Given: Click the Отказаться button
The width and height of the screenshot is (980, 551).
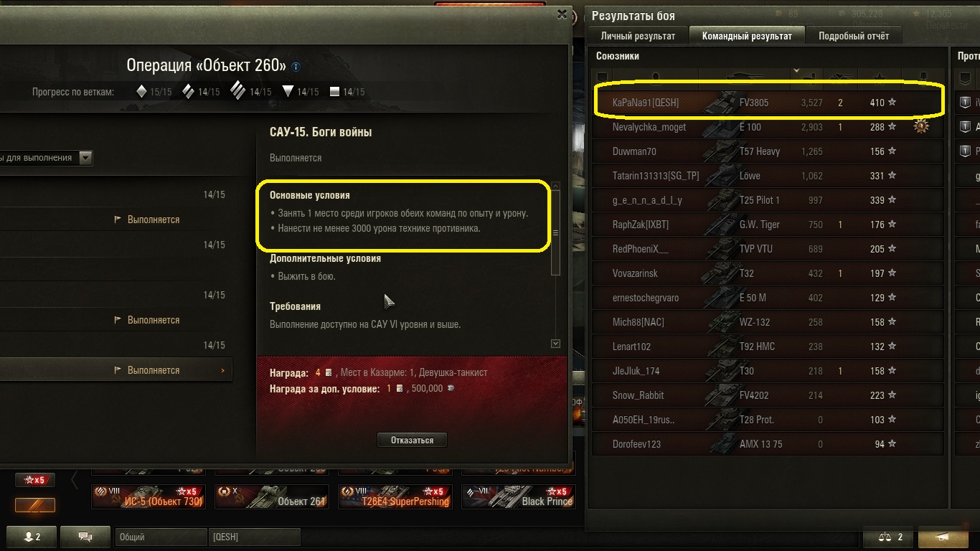Looking at the screenshot, I should (412, 440).
